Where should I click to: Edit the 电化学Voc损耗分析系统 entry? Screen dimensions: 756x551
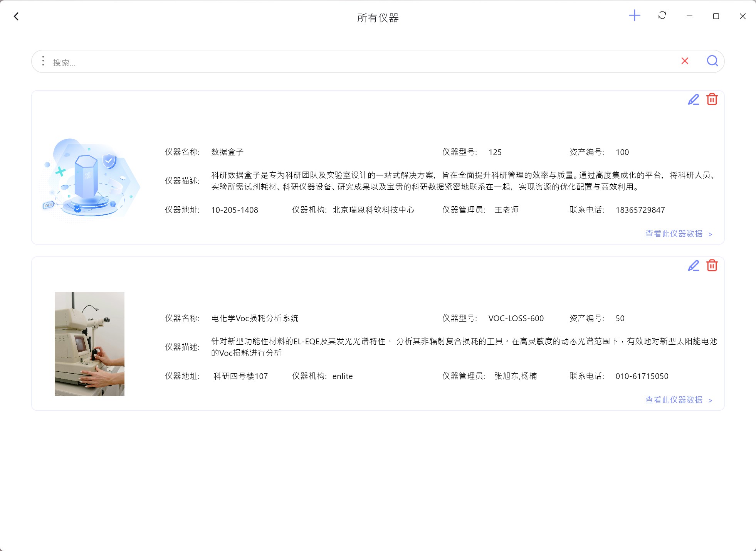[x=693, y=266]
